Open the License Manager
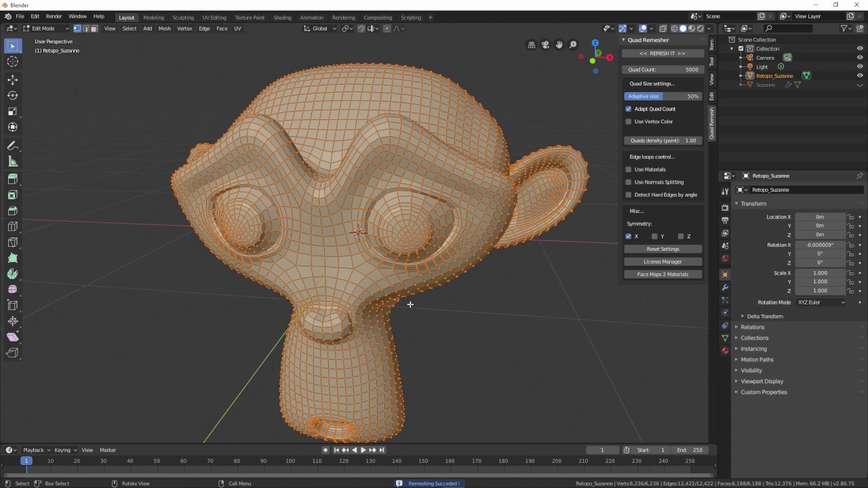Screen dimensions: 868x488 tap(663, 262)
